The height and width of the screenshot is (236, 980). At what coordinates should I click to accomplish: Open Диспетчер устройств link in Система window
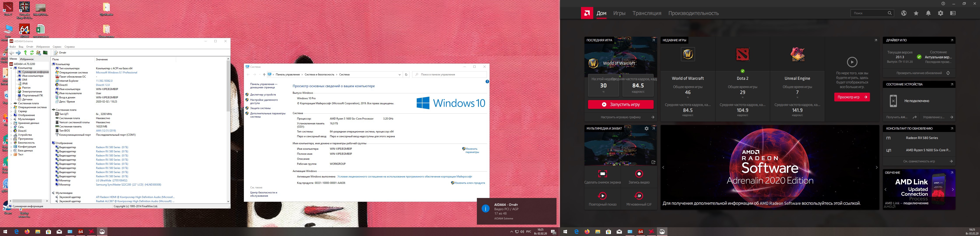click(x=263, y=95)
